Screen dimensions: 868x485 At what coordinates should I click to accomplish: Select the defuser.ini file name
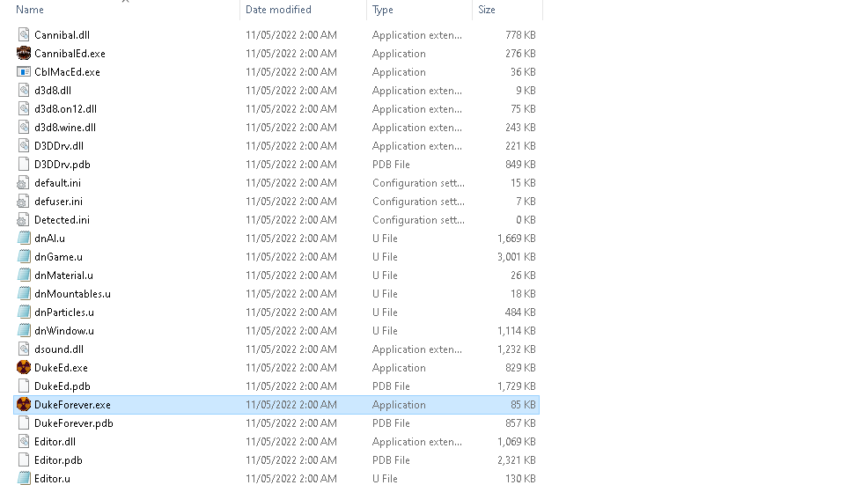pos(58,202)
